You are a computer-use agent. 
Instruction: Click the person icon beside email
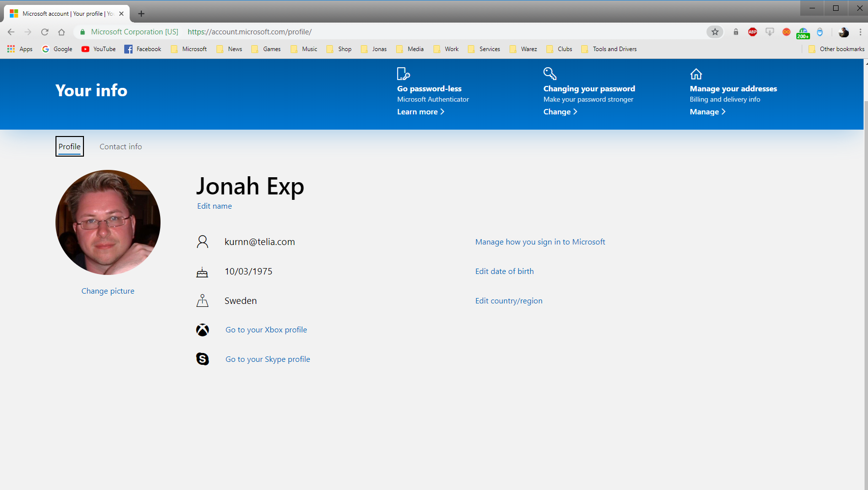(202, 242)
